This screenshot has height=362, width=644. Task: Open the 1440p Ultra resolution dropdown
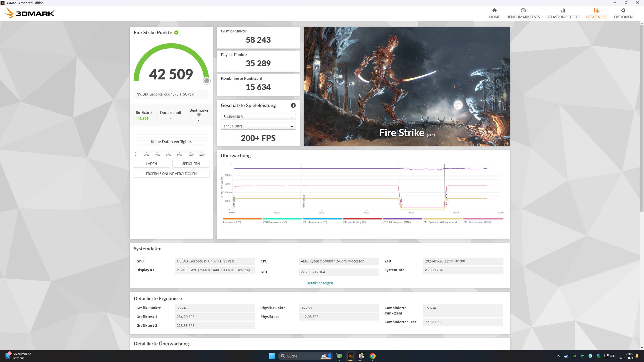pos(258,126)
